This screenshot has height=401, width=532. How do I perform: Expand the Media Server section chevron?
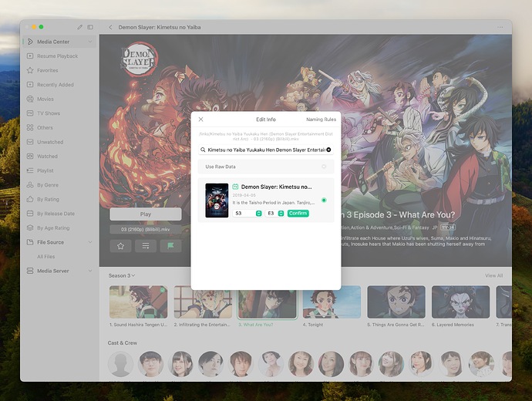point(90,271)
